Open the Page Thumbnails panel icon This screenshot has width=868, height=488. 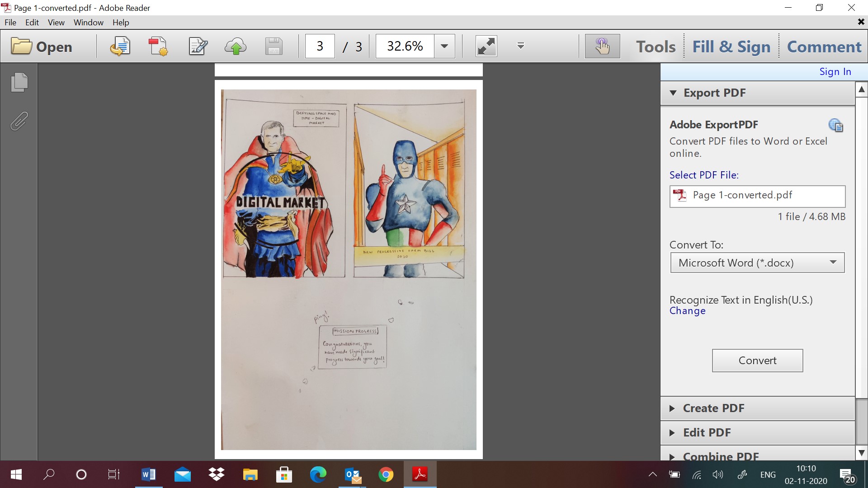click(x=19, y=82)
